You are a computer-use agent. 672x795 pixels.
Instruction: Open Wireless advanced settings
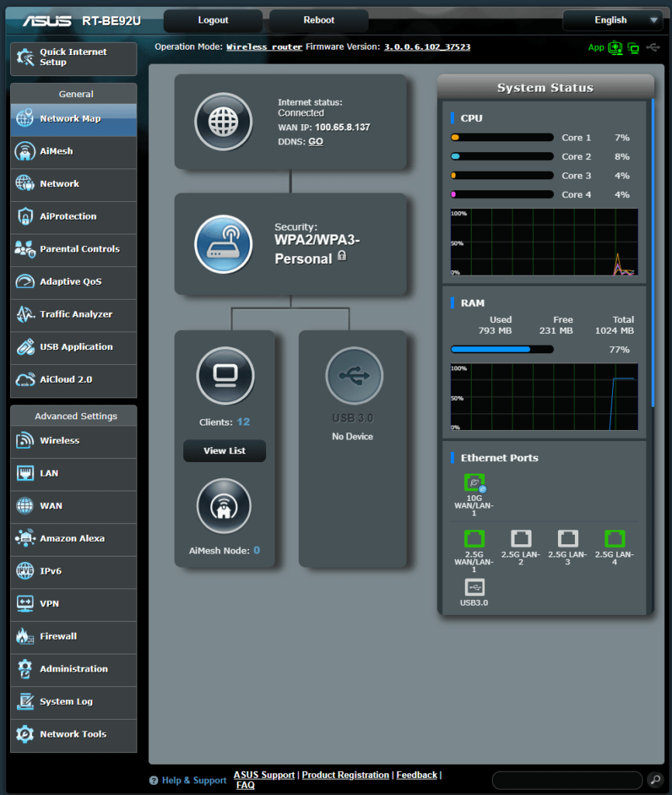pos(74,441)
